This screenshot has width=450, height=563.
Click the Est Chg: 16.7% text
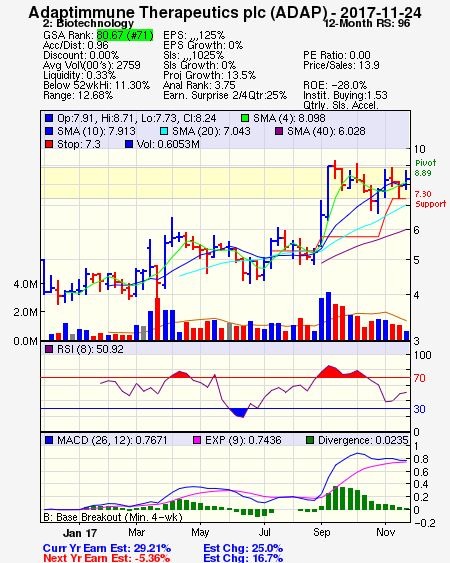[x=243, y=558]
